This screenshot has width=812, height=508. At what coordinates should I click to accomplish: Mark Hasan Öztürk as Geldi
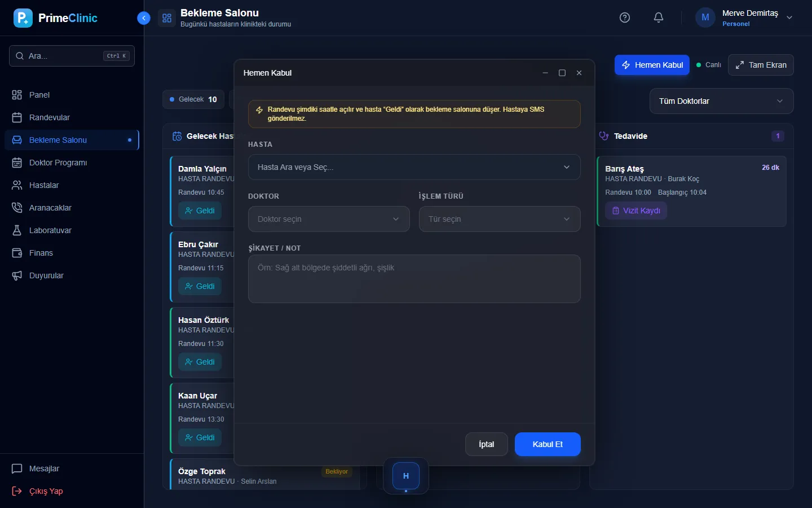[x=200, y=362]
